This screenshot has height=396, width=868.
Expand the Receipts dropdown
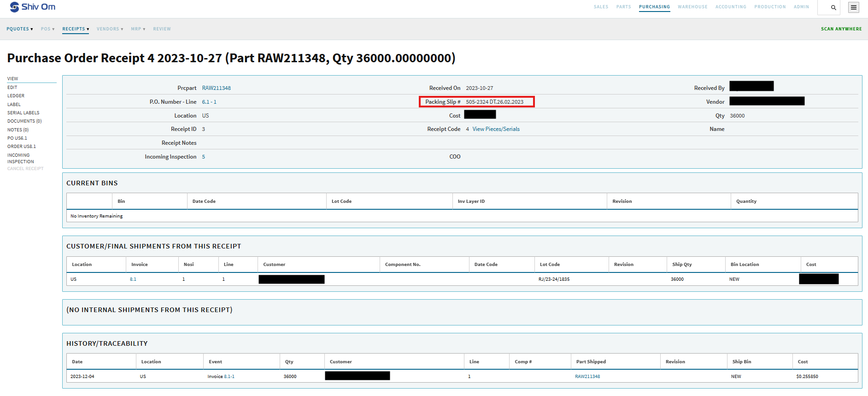[x=76, y=29]
